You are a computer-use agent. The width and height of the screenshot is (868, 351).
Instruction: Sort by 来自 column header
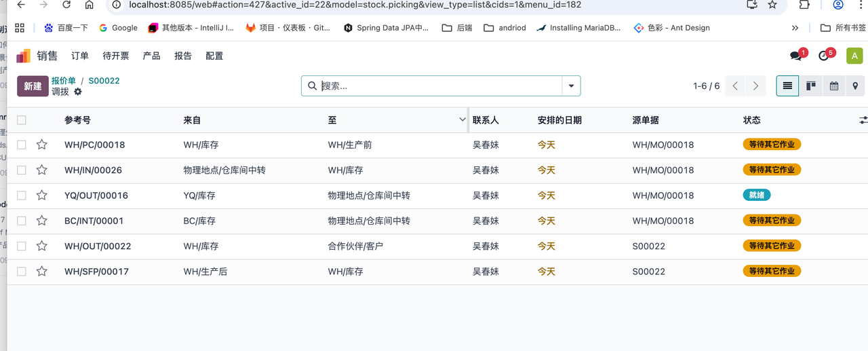click(x=192, y=120)
